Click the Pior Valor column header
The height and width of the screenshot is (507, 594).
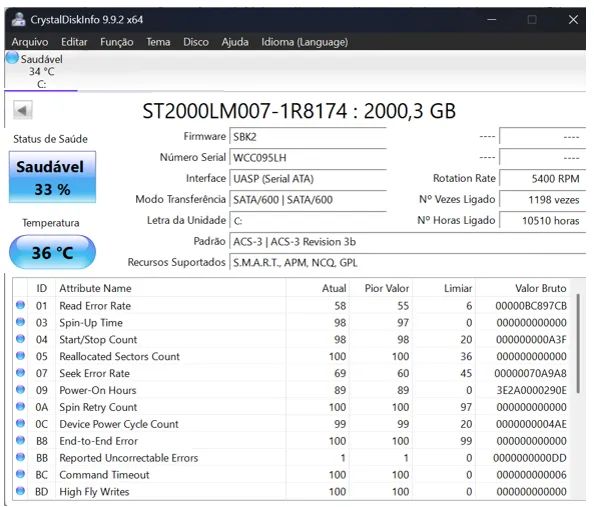[381, 288]
